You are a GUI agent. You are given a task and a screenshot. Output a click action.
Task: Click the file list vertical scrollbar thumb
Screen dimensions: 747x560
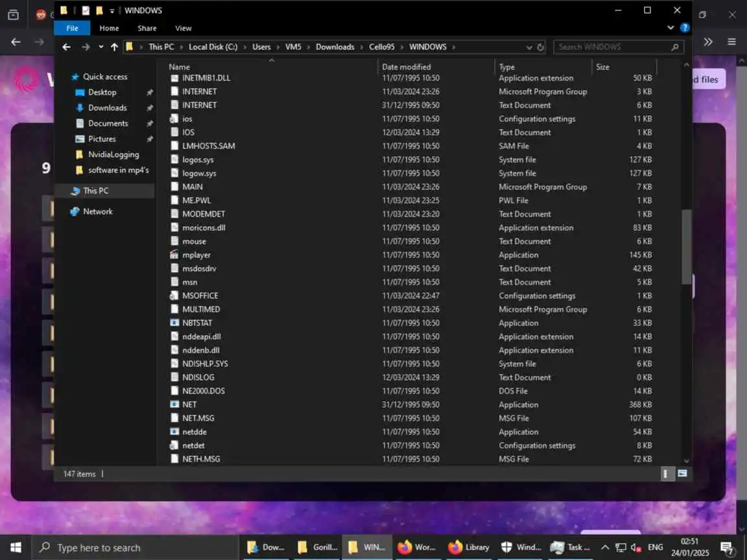(686, 247)
